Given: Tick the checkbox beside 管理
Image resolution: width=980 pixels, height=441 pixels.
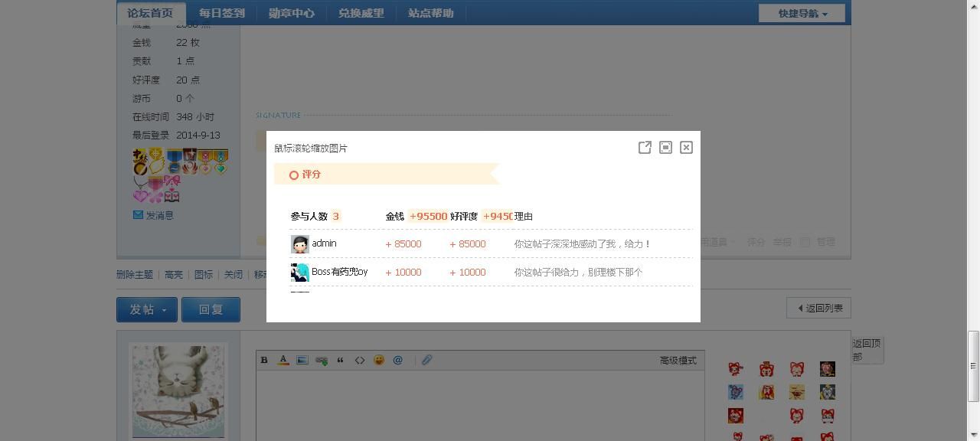Looking at the screenshot, I should point(805,242).
